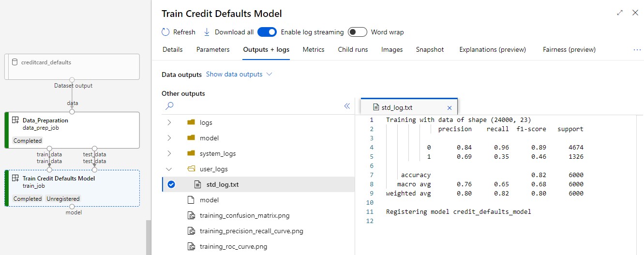The height and width of the screenshot is (255, 644).
Task: Open the more tabs ellipsis menu
Action: tap(637, 49)
